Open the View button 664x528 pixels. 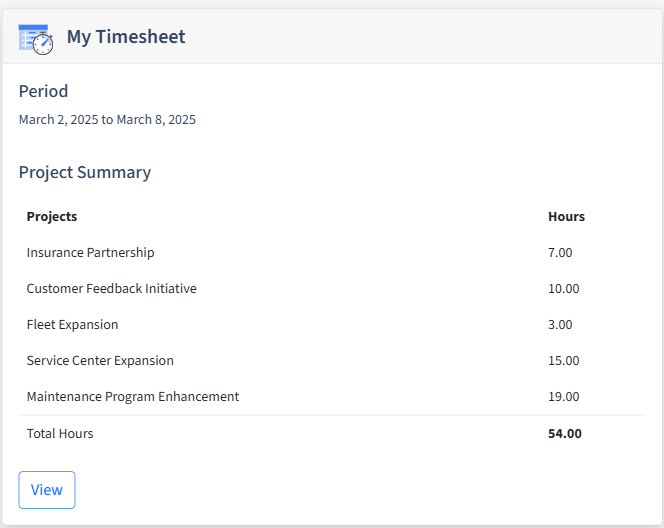pos(47,490)
